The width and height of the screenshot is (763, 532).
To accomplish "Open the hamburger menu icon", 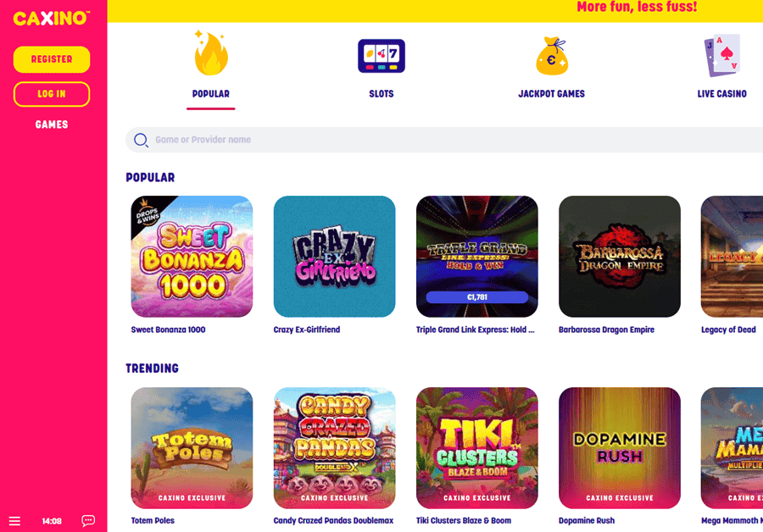I will point(14,521).
